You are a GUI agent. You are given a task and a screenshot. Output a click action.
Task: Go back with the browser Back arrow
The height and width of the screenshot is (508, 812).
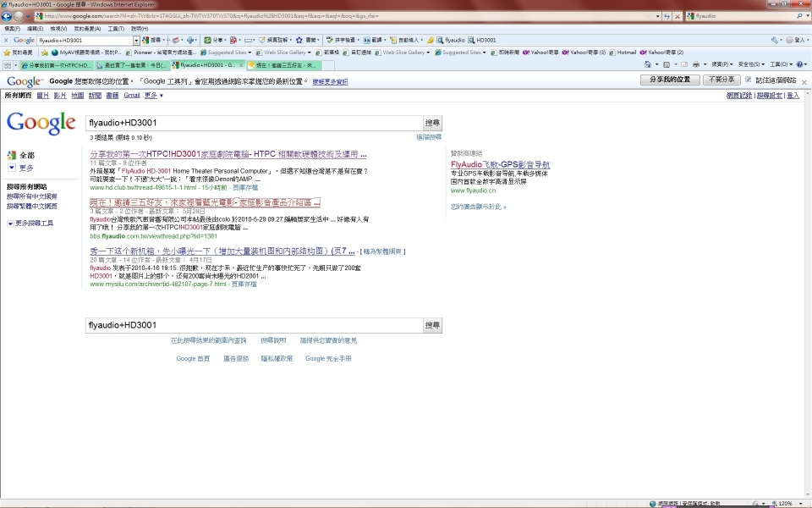click(x=7, y=16)
